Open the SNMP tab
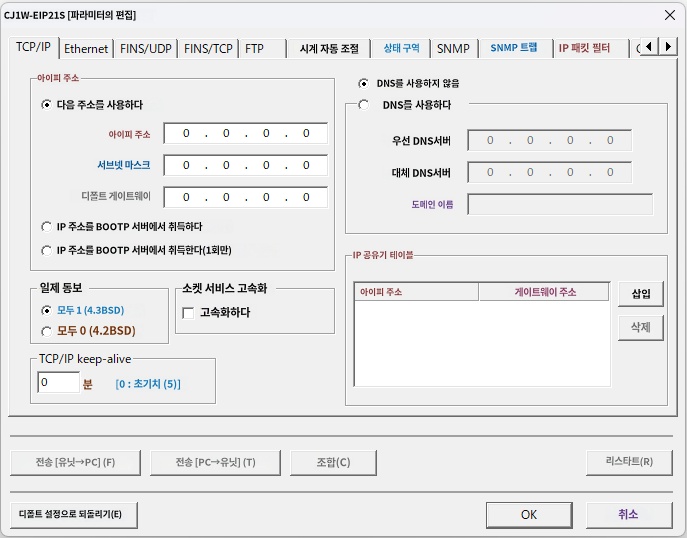Screen dimensions: 687x538 click(453, 49)
